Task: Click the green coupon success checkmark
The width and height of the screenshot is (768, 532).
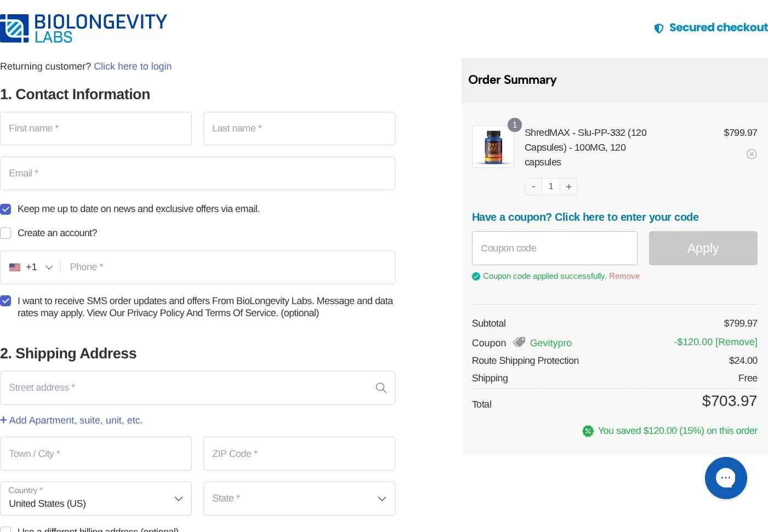Action: point(476,276)
